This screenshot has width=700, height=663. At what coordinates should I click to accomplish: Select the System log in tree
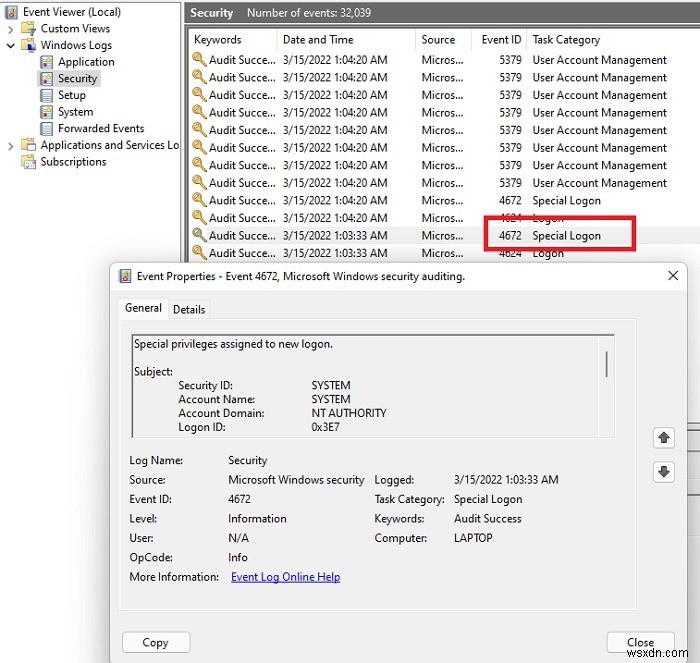(75, 112)
